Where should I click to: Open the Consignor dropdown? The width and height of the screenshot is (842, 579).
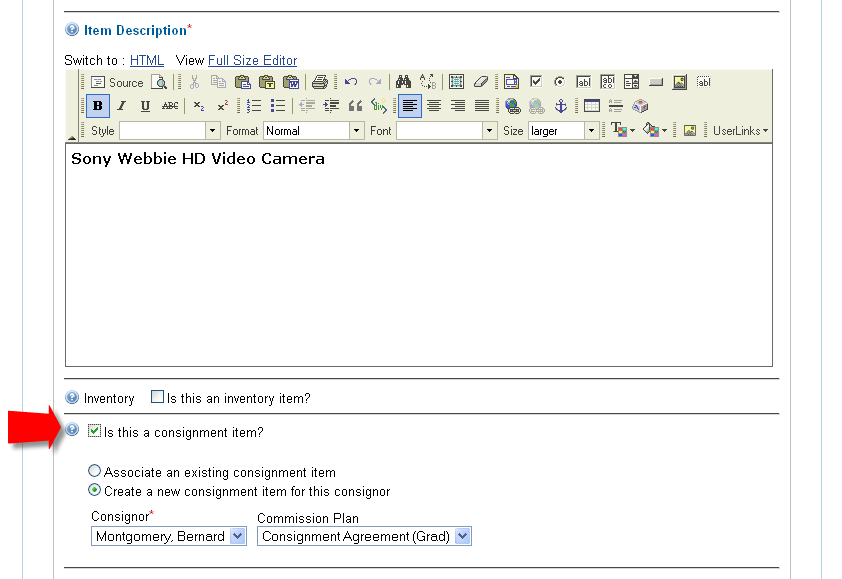pyautogui.click(x=169, y=536)
